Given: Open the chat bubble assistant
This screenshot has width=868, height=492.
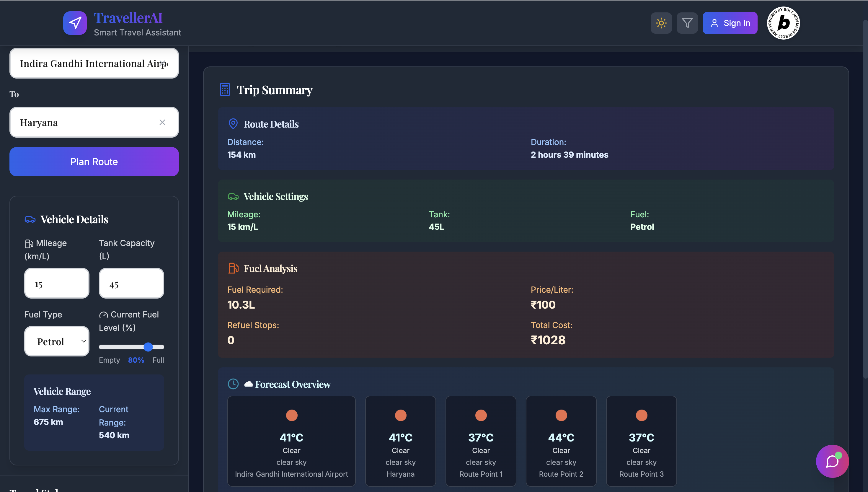Looking at the screenshot, I should (832, 461).
